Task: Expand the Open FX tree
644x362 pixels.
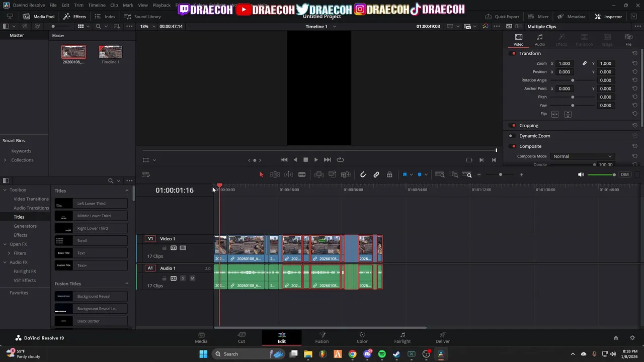Action: [x=5, y=244]
